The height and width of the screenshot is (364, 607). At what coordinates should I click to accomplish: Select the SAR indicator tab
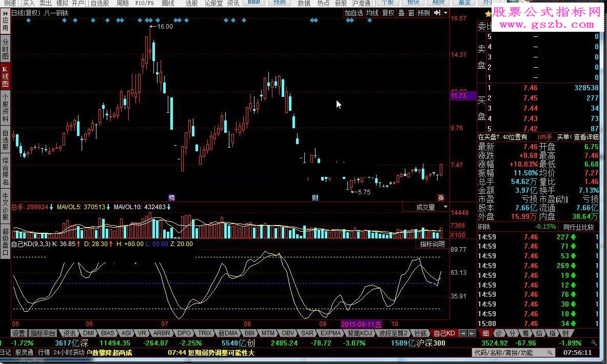coord(307,333)
